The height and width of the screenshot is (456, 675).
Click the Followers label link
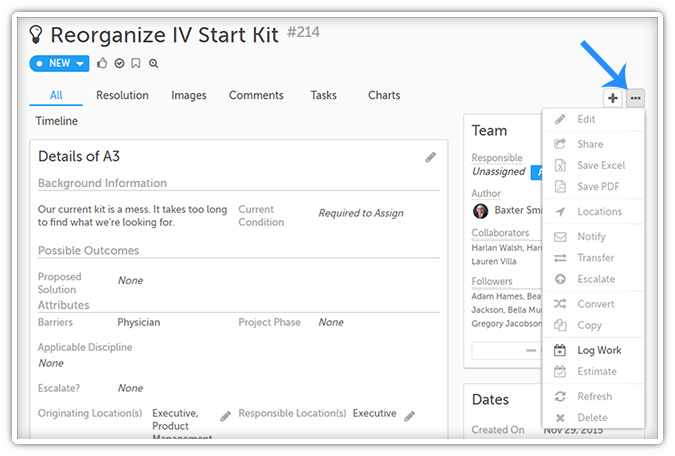click(x=492, y=282)
